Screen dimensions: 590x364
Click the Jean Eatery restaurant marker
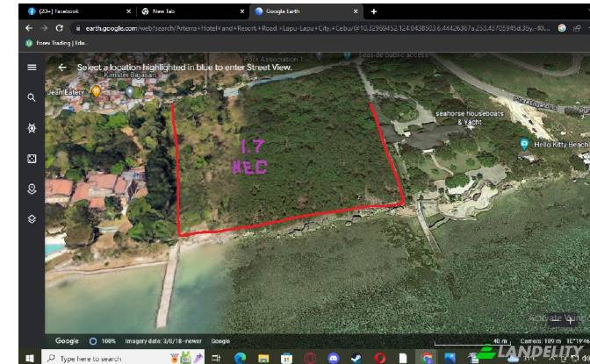[96, 90]
